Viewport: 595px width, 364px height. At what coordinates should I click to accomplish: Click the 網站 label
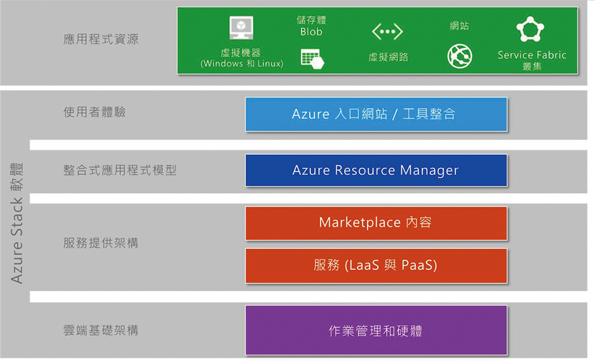459,26
